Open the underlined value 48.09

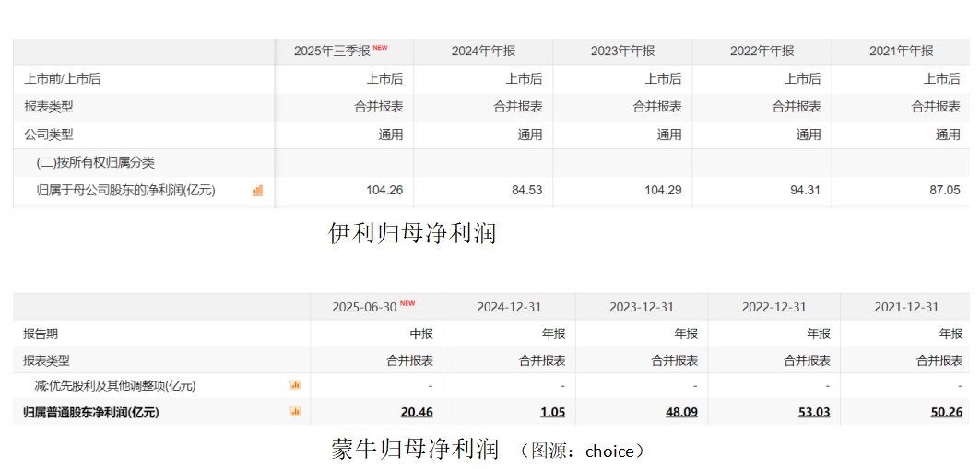[x=682, y=412]
